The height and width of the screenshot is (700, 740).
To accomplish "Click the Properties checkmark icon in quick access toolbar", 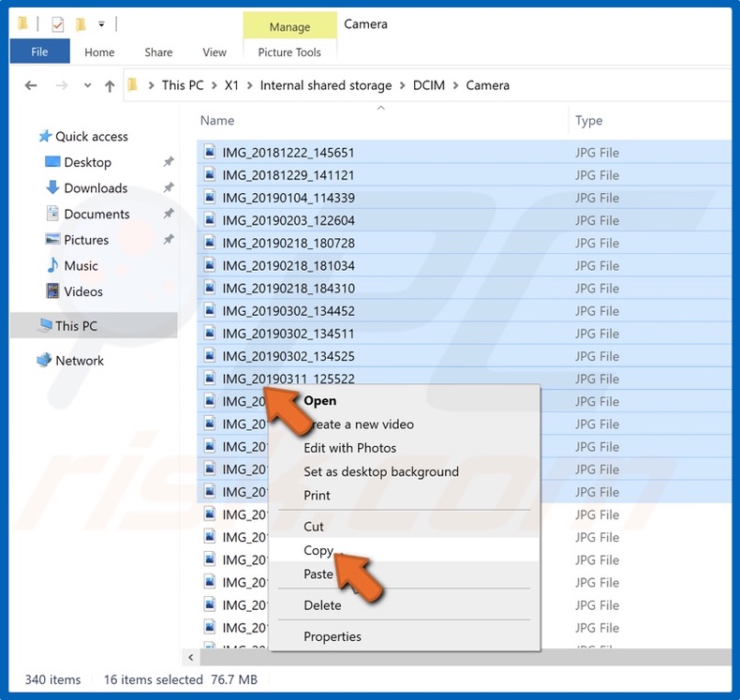I will click(x=57, y=23).
